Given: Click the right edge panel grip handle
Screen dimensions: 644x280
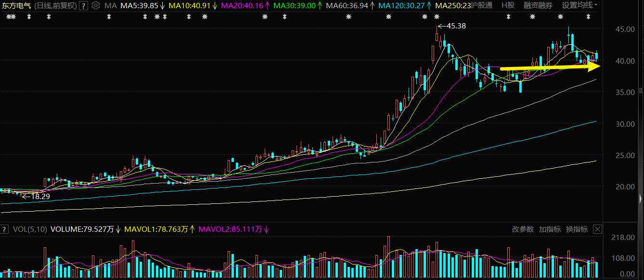Looking at the screenshot, I should 640,91.
